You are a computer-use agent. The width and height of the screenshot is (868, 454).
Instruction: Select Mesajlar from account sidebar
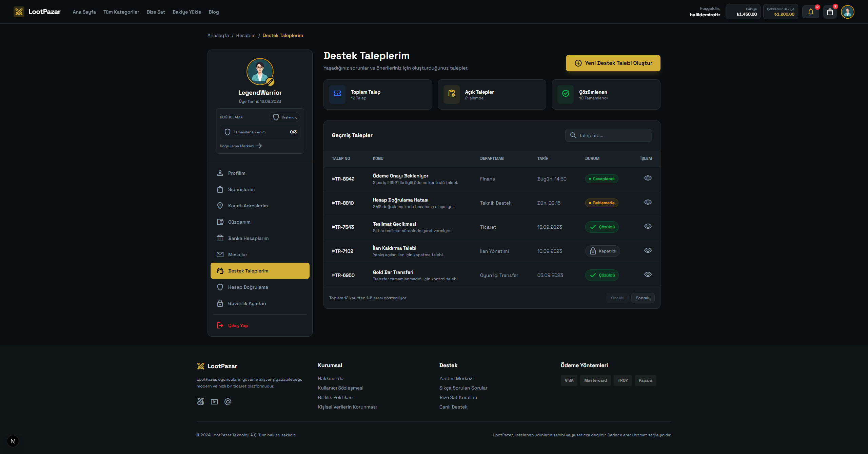pos(237,254)
